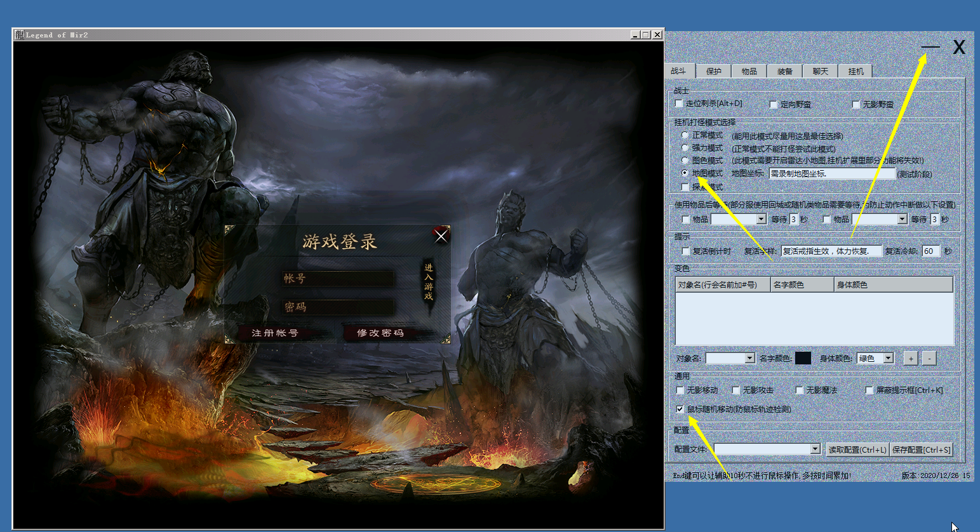Open the 名字颜色 black color swatch
Viewport: 980px width, 532px height.
[803, 359]
